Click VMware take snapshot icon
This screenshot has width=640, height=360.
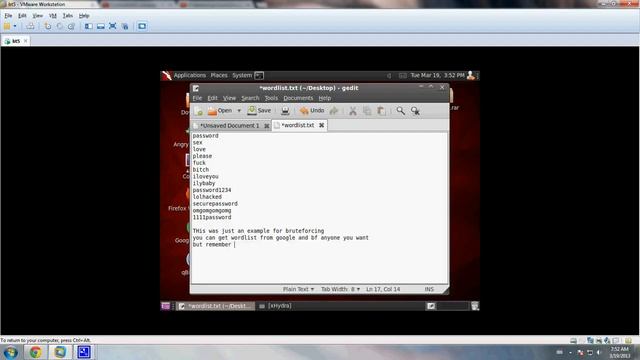pyautogui.click(x=48, y=26)
